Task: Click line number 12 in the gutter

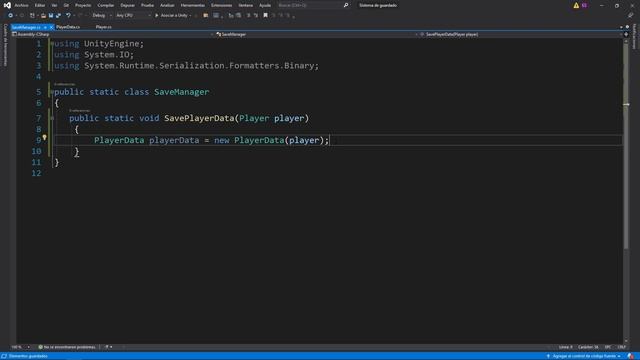Action: (36, 173)
